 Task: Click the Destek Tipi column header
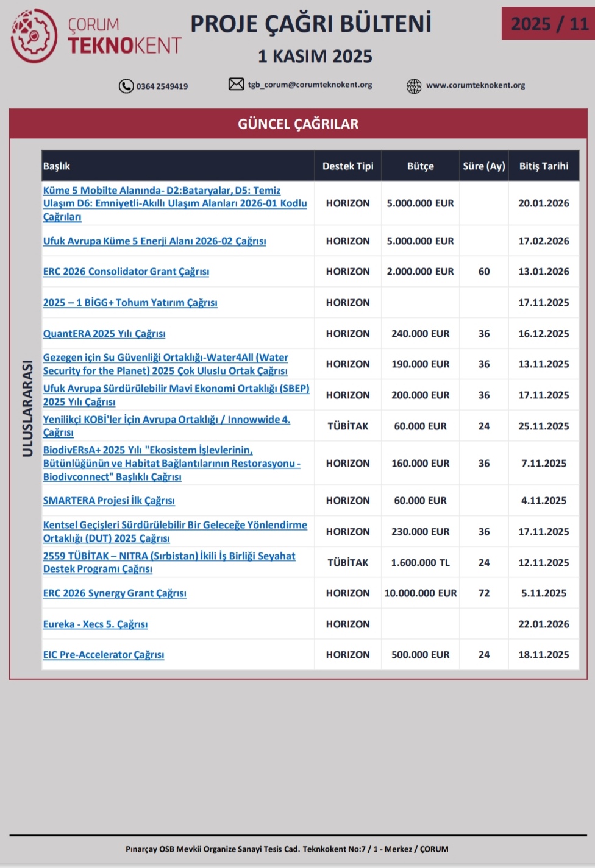(347, 166)
